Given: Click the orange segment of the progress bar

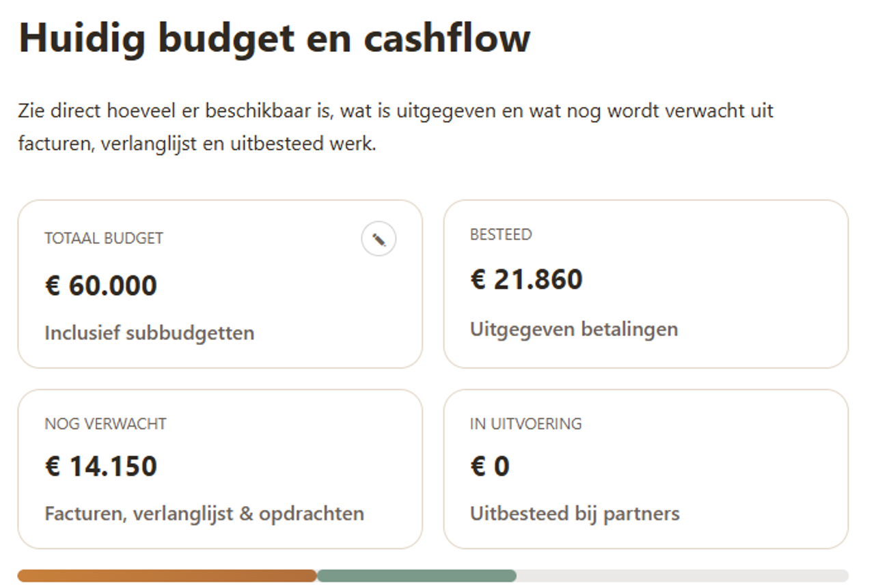Looking at the screenshot, I should coord(164,576).
